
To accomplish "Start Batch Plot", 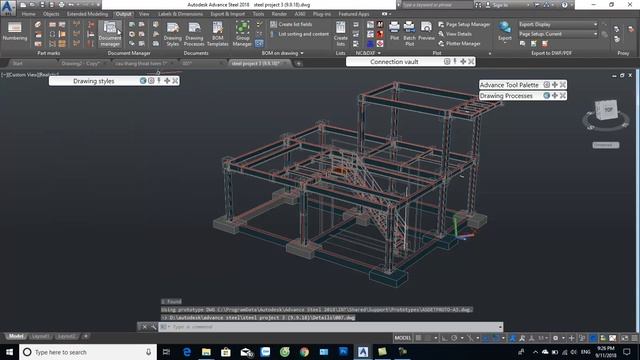I will [409, 34].
